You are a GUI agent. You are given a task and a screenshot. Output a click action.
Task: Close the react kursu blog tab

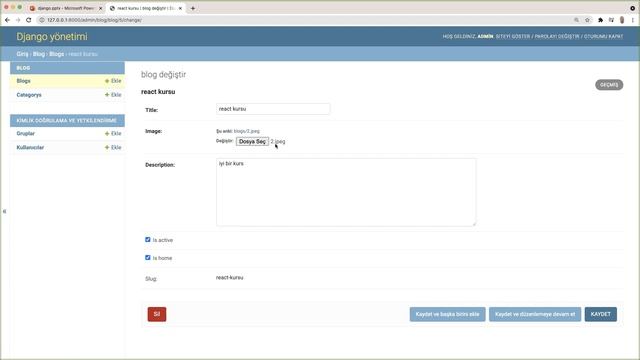coord(180,8)
